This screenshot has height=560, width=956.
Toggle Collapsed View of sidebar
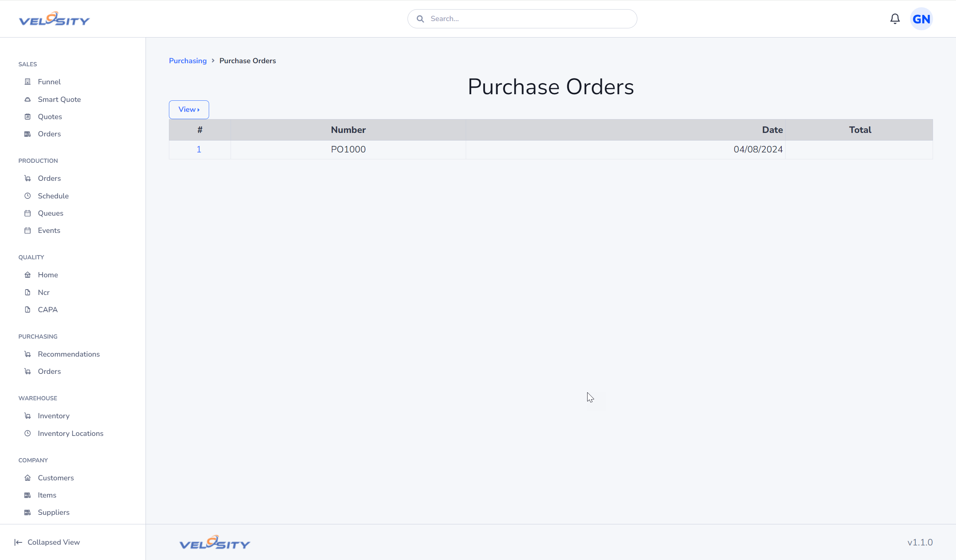coord(47,542)
